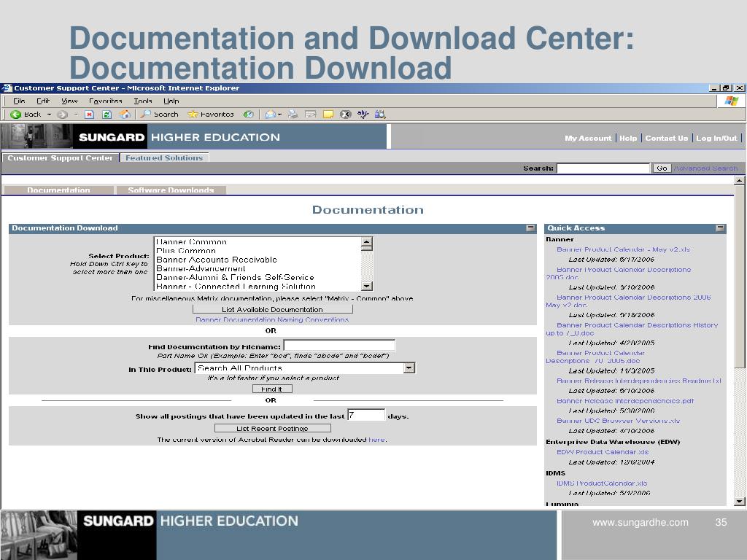This screenshot has height=560, width=747.
Task: Click product list scroll-up arrow
Action: (x=366, y=243)
